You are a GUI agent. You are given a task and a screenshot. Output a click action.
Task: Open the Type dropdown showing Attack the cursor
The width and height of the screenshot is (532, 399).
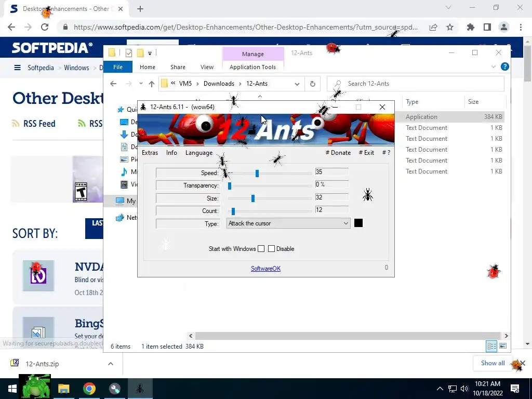[288, 223]
